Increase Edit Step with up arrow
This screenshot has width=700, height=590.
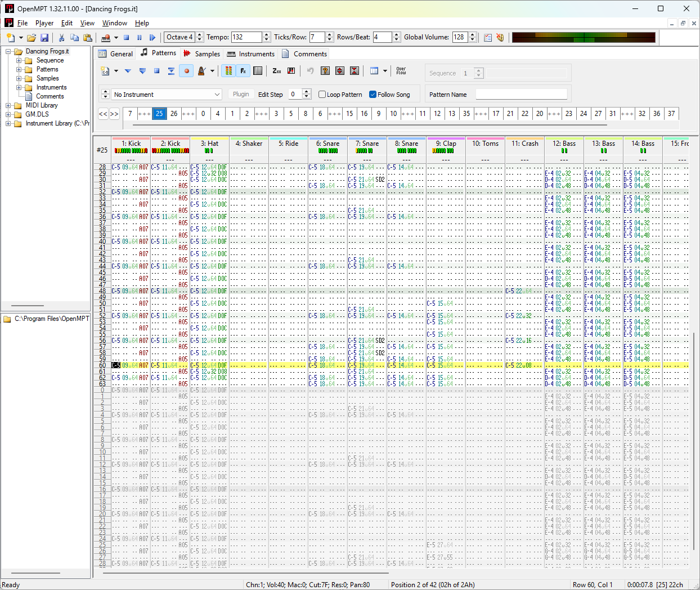[307, 92]
